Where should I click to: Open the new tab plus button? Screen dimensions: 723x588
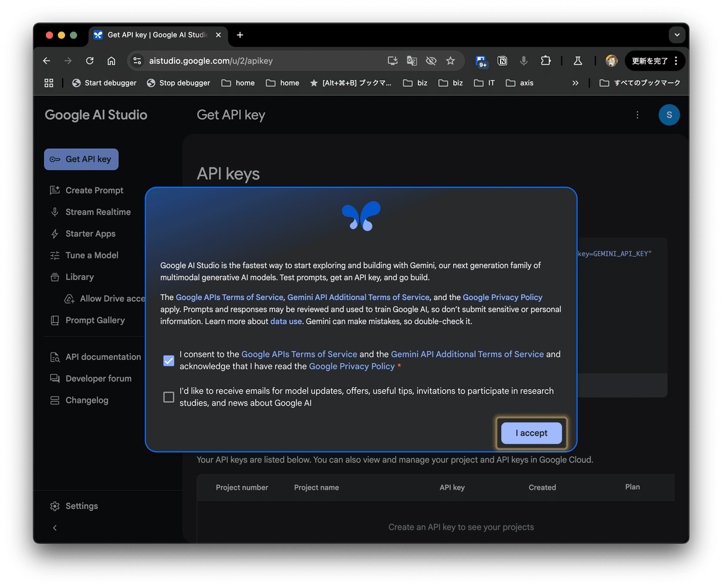pyautogui.click(x=240, y=35)
